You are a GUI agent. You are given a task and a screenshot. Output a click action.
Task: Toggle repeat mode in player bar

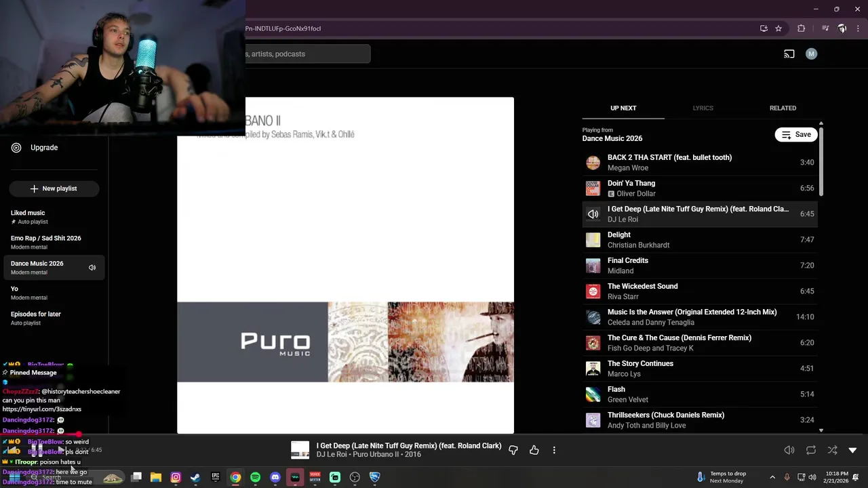pyautogui.click(x=811, y=450)
